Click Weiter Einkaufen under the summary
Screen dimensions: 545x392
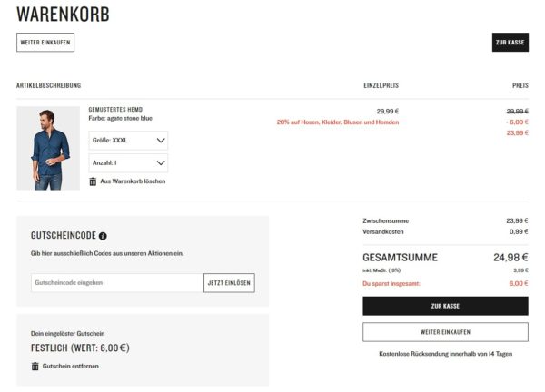[445, 331]
